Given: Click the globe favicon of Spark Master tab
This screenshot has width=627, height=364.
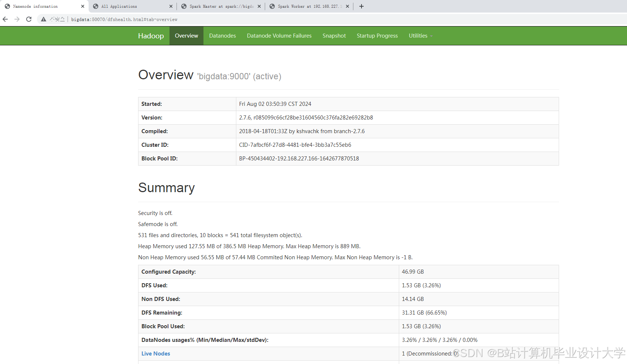Looking at the screenshot, I should [184, 6].
